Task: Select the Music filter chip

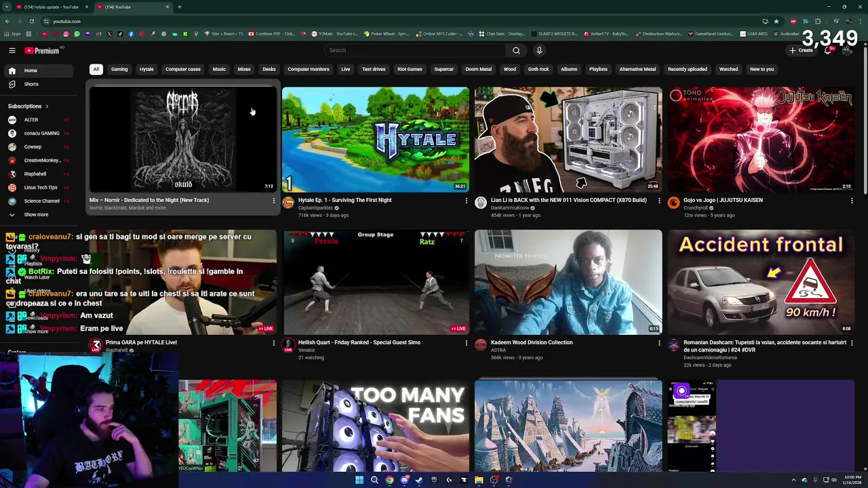Action: (x=219, y=69)
